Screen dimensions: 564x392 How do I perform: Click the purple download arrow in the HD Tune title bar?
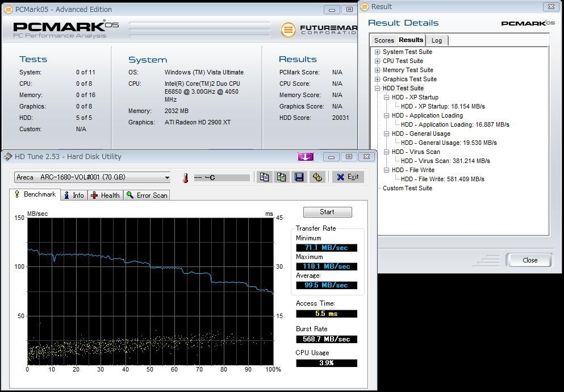[x=306, y=157]
